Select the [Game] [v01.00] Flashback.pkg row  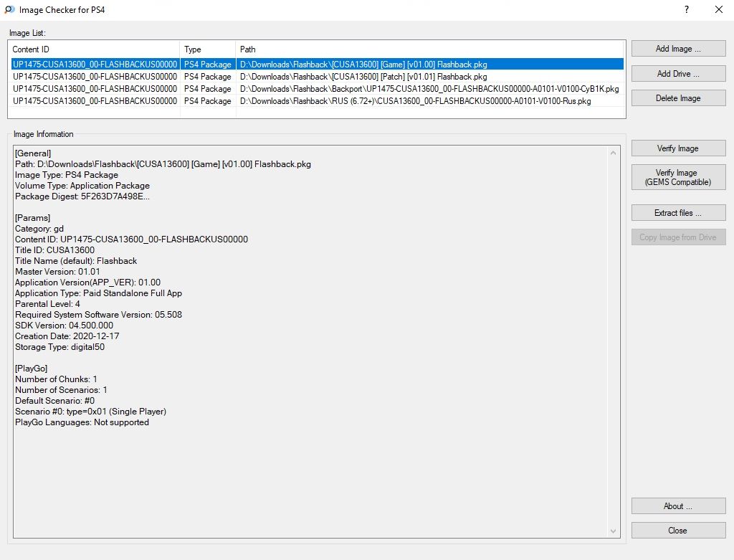click(x=318, y=64)
